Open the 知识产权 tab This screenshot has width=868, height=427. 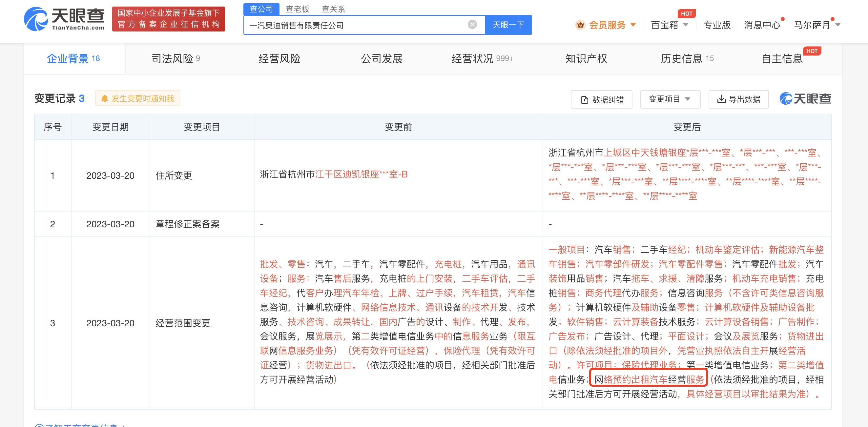586,59
